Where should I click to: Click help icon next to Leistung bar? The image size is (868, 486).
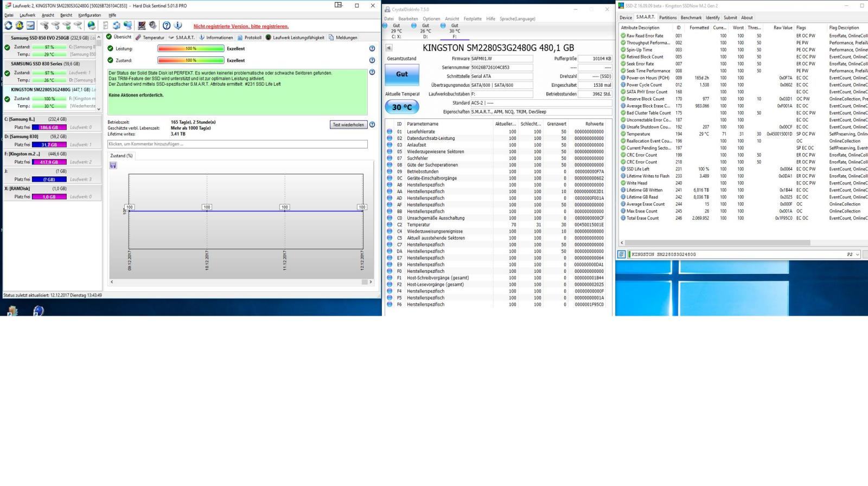click(372, 48)
